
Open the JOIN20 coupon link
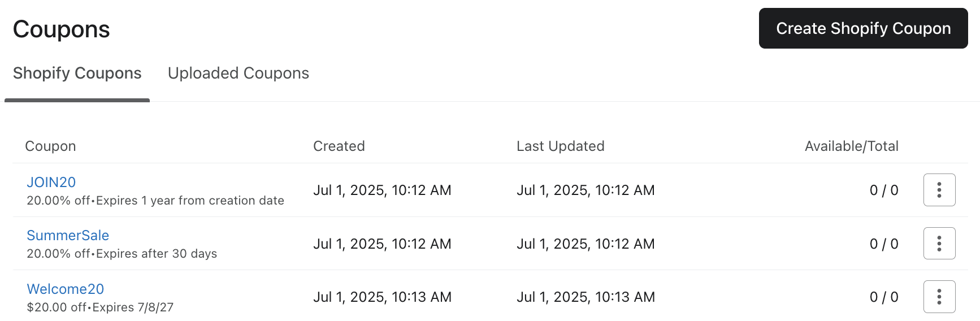click(x=51, y=182)
